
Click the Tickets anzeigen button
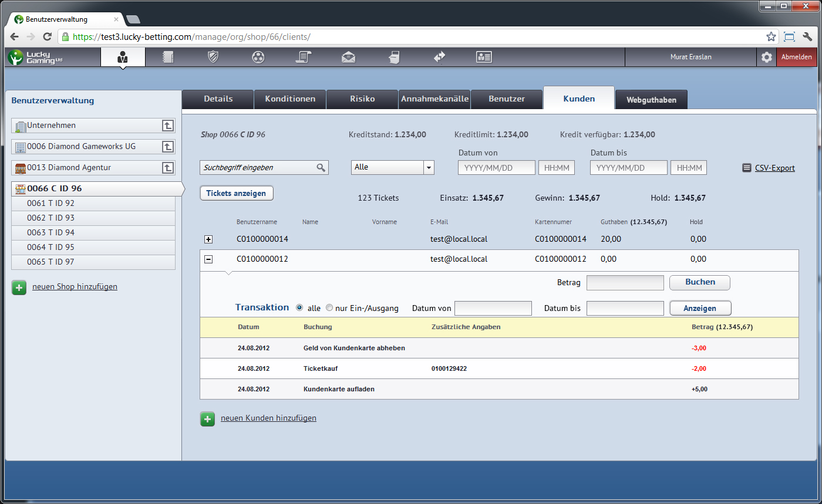pos(237,193)
